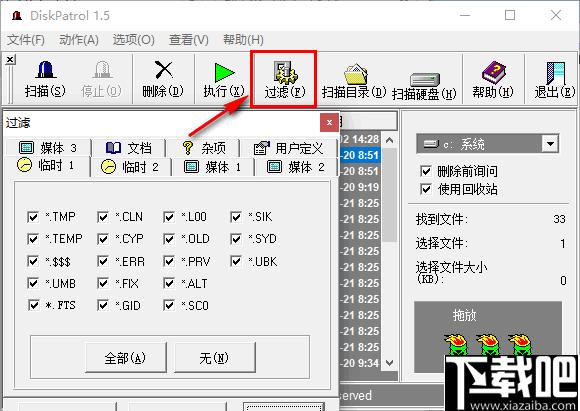Switch to the 用户定义 tab

click(x=289, y=148)
